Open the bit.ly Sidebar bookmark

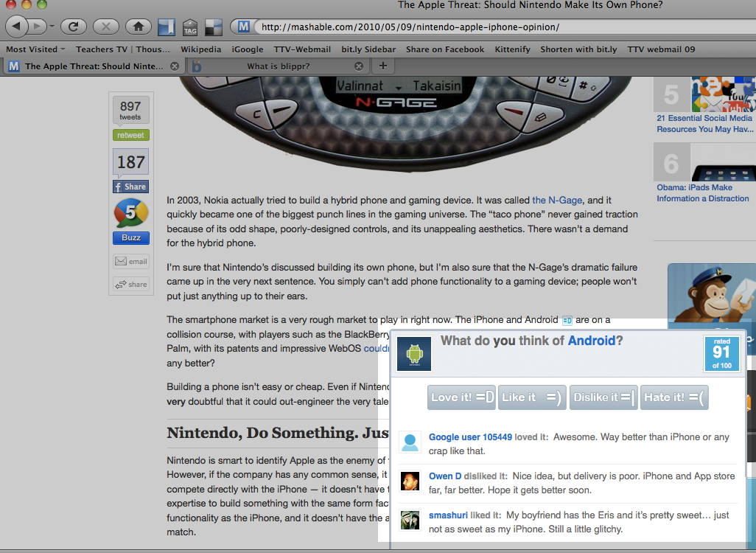[x=368, y=49]
